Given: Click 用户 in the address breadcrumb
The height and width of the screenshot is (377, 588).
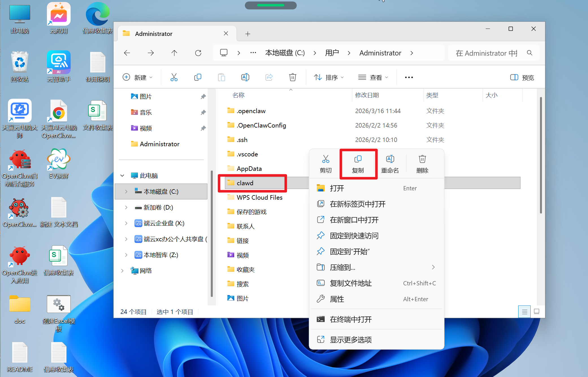Looking at the screenshot, I should pyautogui.click(x=332, y=53).
